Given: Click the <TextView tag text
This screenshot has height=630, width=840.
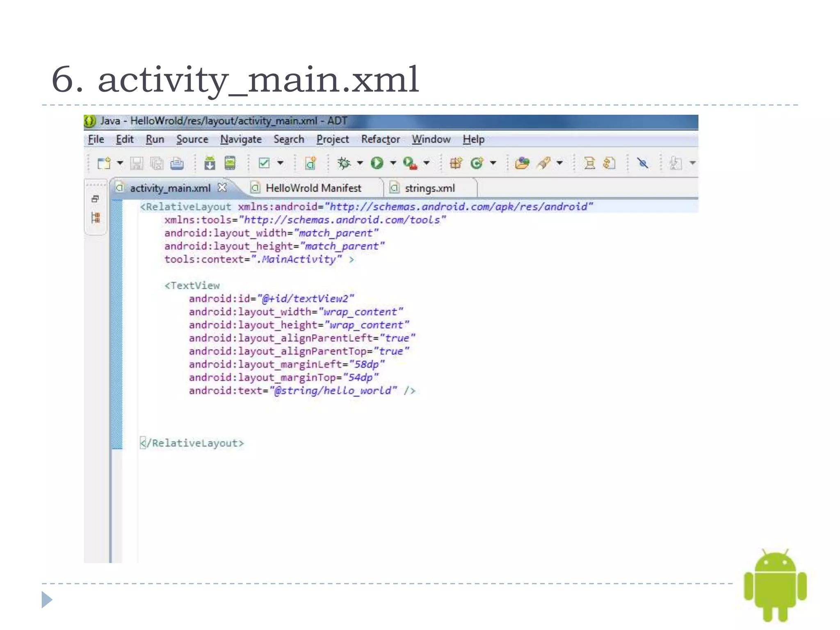Looking at the screenshot, I should [x=192, y=285].
